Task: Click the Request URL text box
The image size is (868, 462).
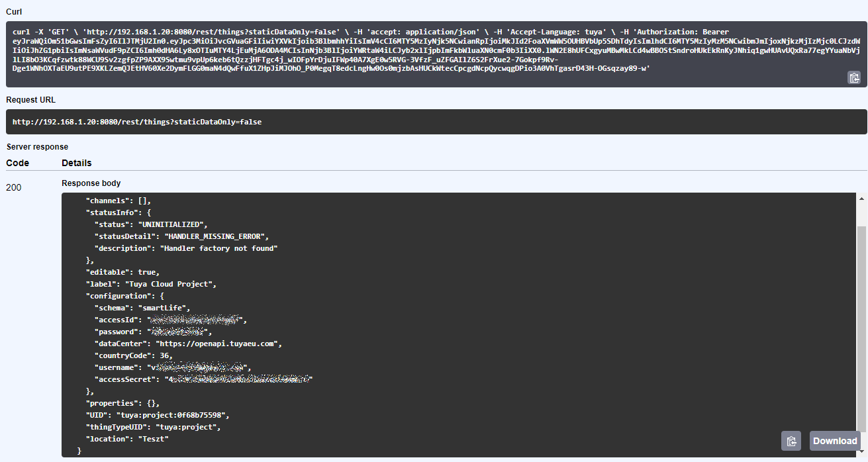Action: 436,122
